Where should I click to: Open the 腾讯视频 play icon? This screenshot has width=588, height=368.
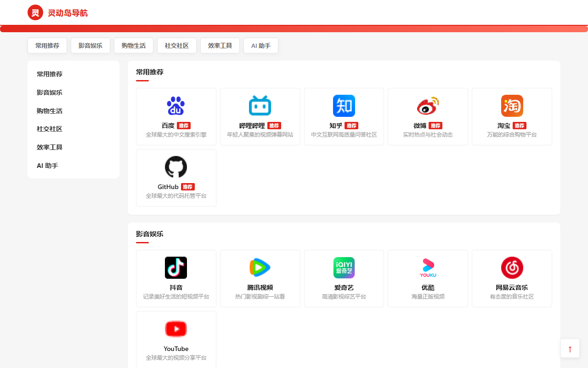[x=260, y=268]
